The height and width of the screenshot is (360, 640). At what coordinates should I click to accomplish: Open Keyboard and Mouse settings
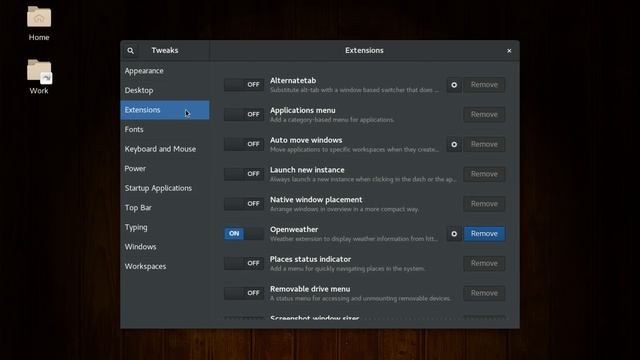(165, 149)
